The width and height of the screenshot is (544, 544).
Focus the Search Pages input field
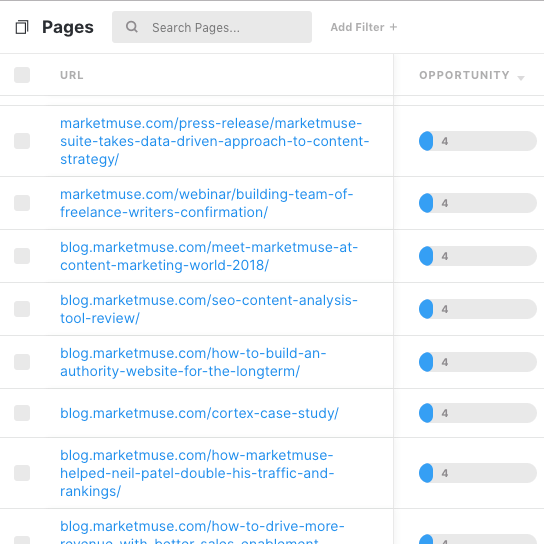[212, 27]
